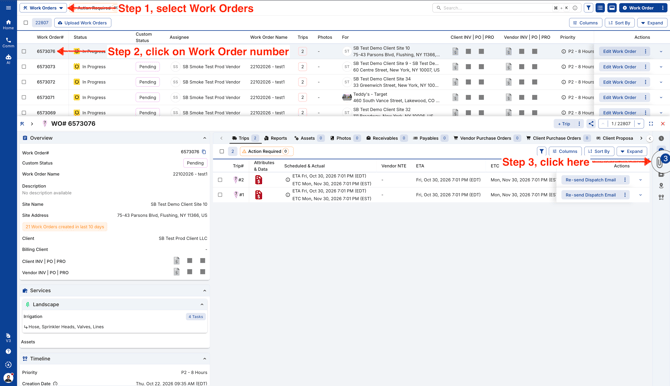The height and width of the screenshot is (386, 670).
Task: Toggle fullscreen for the work order detail panel
Action: click(651, 124)
